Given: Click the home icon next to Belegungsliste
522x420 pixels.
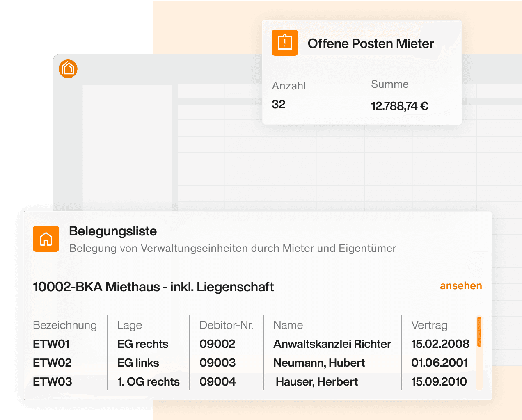Looking at the screenshot, I should coord(46,239).
